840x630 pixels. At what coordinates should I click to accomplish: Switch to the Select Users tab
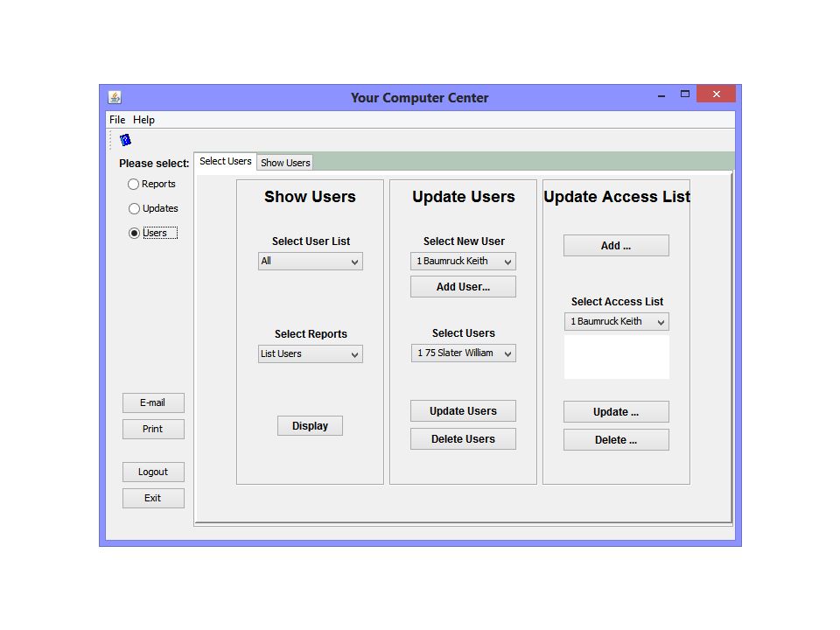[x=225, y=161]
